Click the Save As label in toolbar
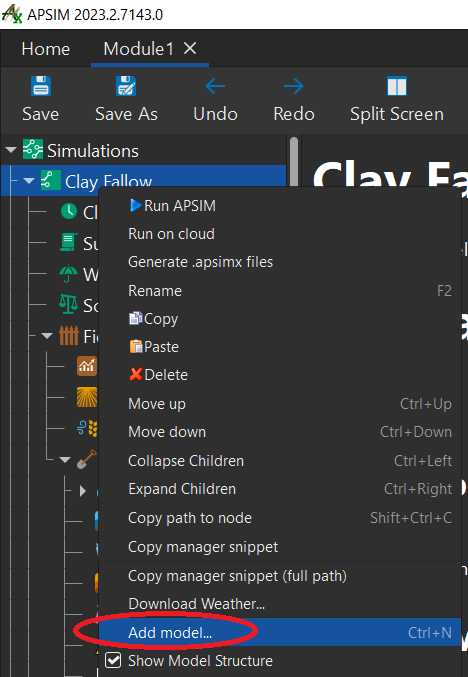Image resolution: width=468 pixels, height=677 pixels. 126,114
